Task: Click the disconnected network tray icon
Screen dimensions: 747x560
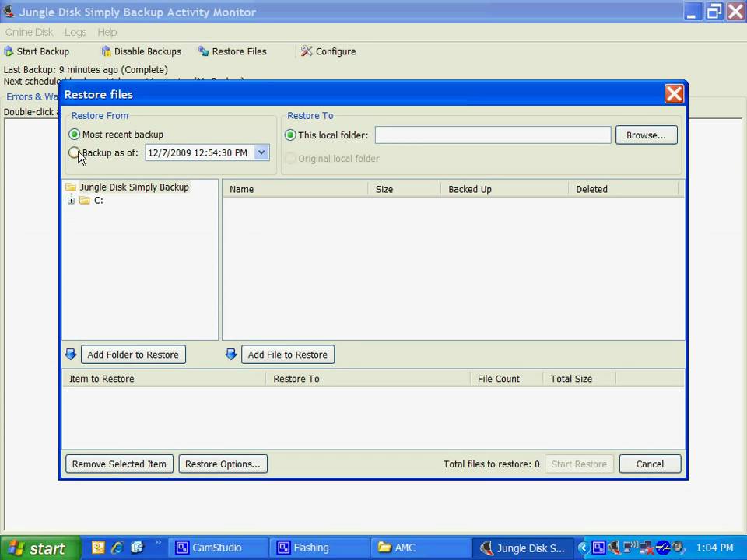Action: [647, 548]
